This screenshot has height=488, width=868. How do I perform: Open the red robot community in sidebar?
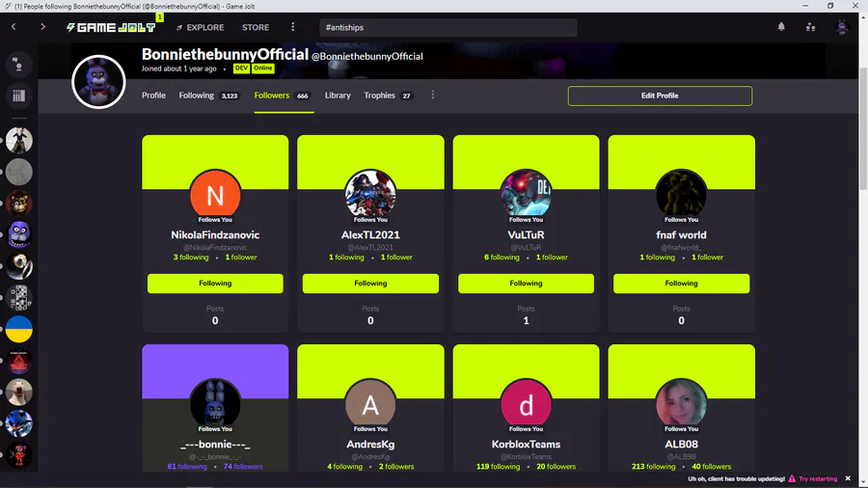[19, 455]
